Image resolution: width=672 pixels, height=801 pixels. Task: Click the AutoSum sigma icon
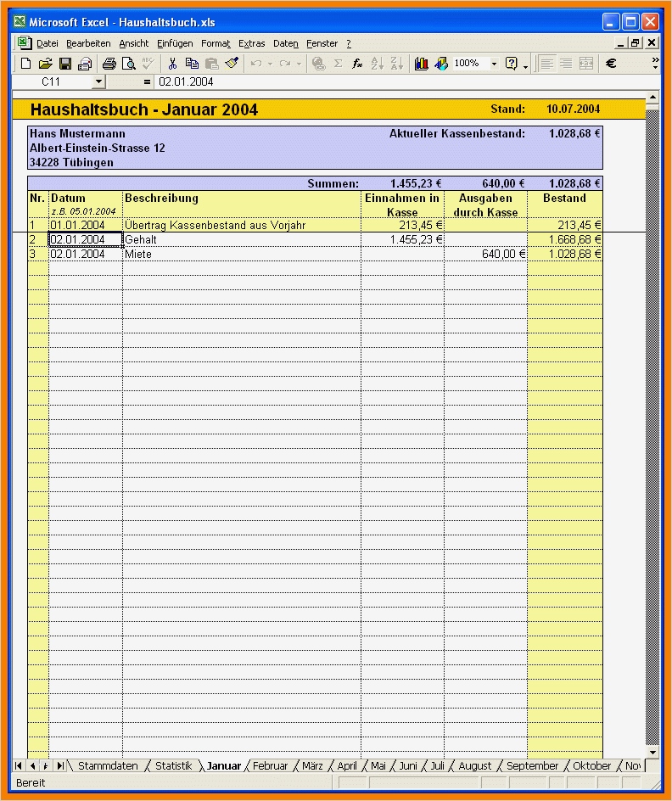pyautogui.click(x=338, y=64)
